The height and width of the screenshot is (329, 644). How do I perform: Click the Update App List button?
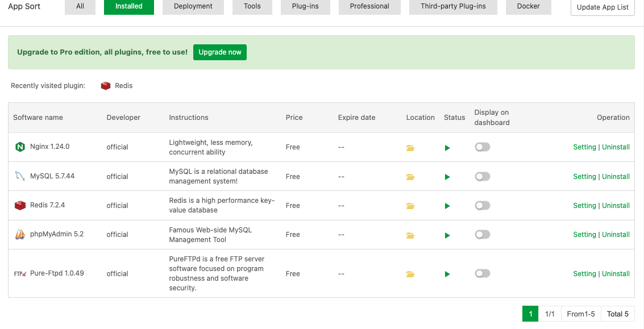click(603, 7)
